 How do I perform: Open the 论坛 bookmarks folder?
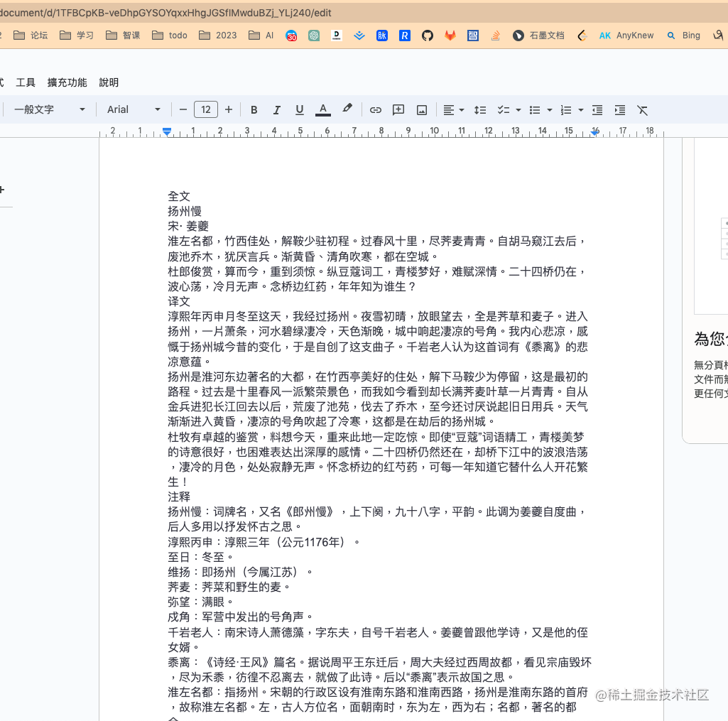tap(31, 36)
